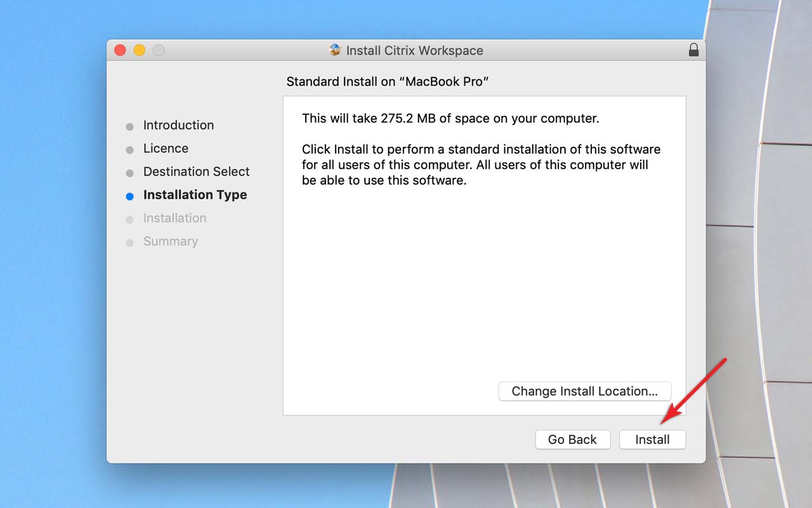Viewport: 812px width, 508px height.
Task: Open Change Install Location options
Action: 584,391
